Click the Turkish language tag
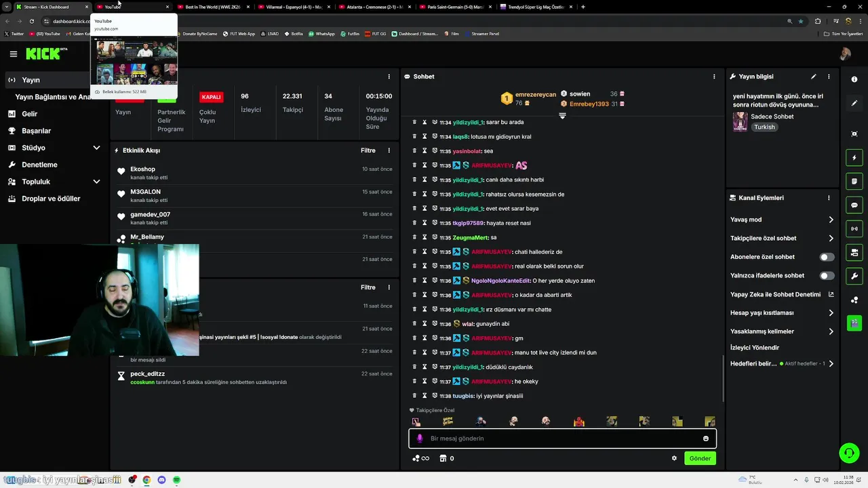Image resolution: width=868 pixels, height=488 pixels. pyautogui.click(x=764, y=127)
